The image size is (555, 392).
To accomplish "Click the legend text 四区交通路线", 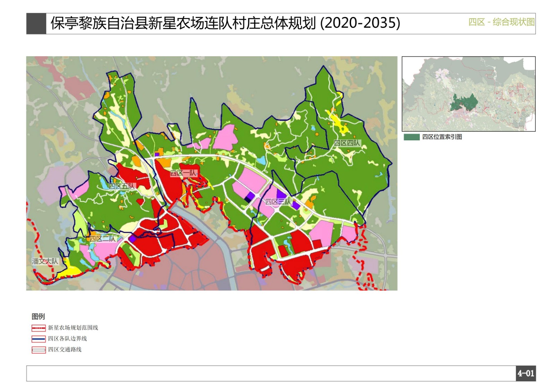I will 65,350.
